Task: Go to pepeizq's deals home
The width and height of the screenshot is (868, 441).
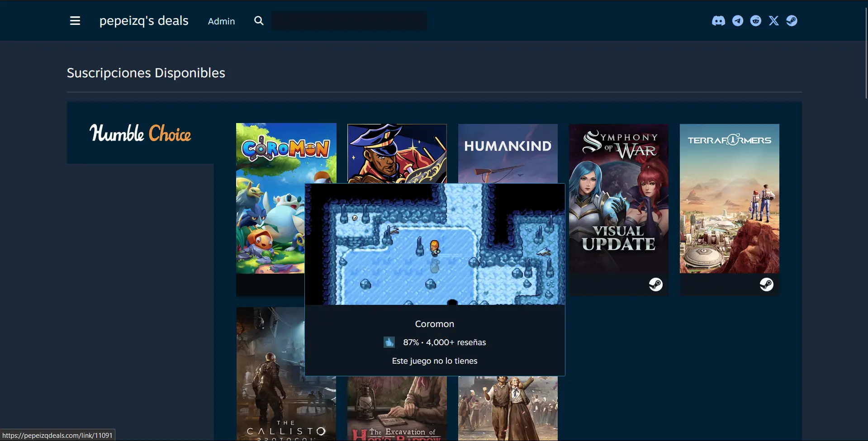Action: click(144, 21)
